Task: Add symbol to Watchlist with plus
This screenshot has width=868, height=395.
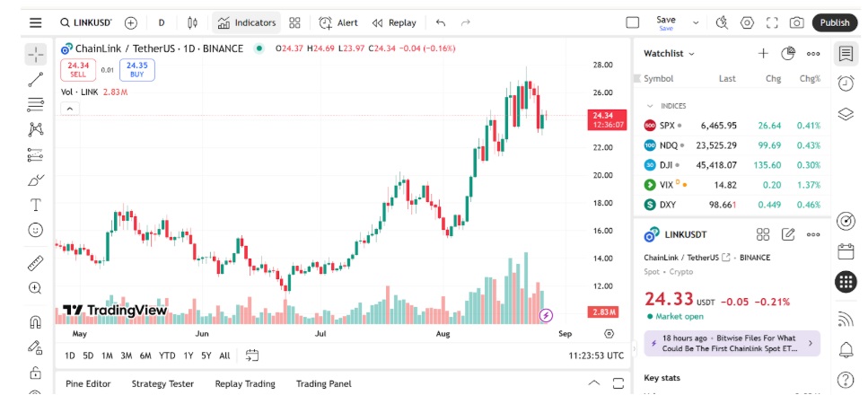Action: pyautogui.click(x=763, y=54)
